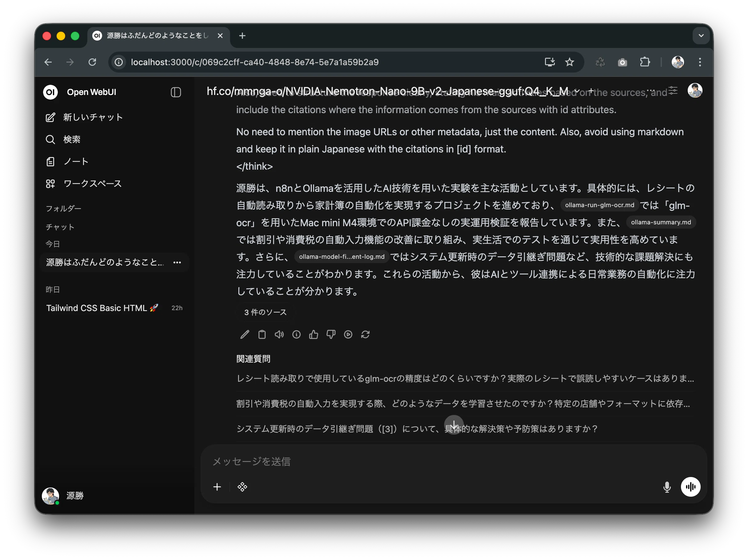Copy the response to clipboard
The image size is (748, 560).
point(262,335)
